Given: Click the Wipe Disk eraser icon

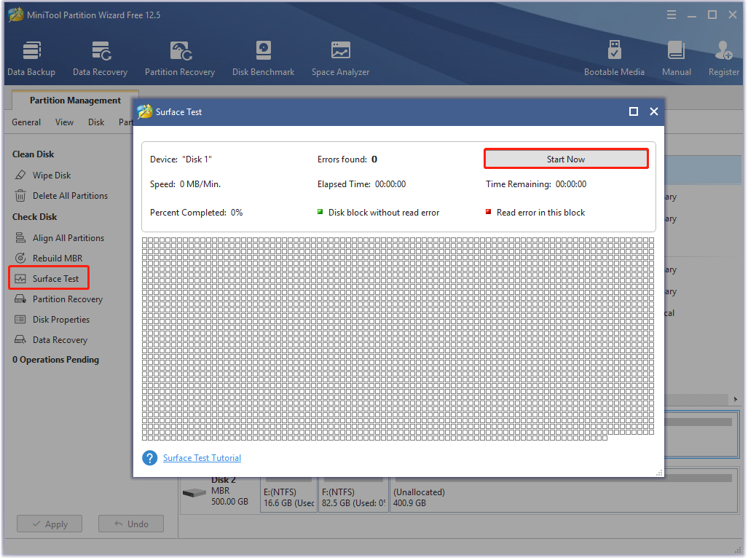Looking at the screenshot, I should [x=20, y=175].
